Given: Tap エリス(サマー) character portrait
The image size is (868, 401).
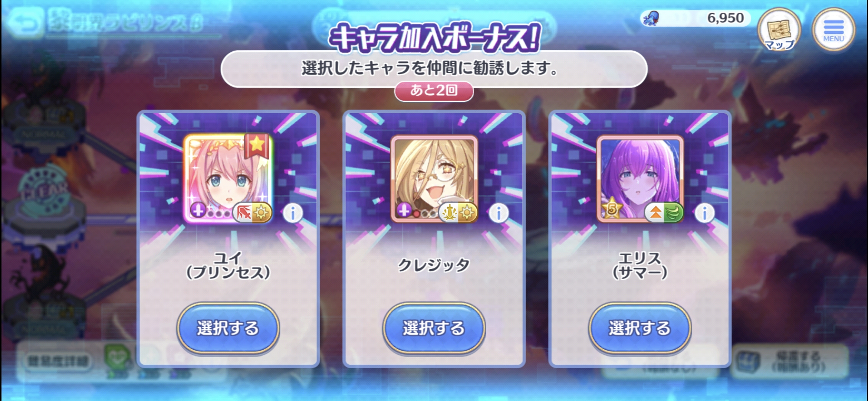Looking at the screenshot, I should [x=640, y=179].
